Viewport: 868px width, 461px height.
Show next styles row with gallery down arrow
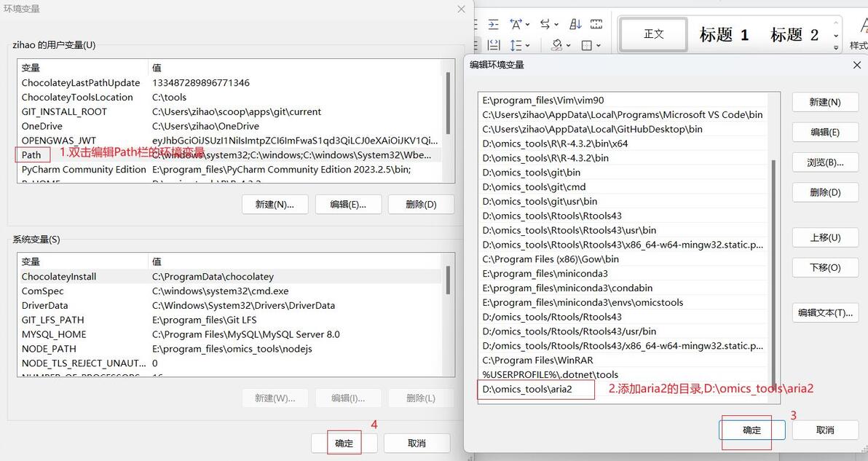(836, 36)
